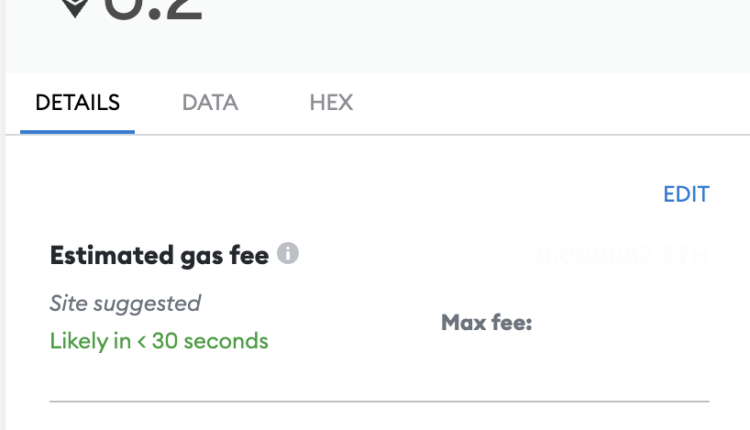
Task: Click the Likely in < 30 seconds text
Action: click(x=159, y=341)
